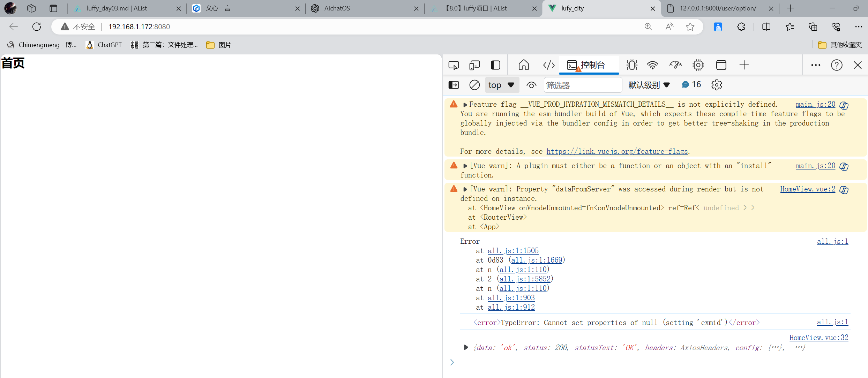This screenshot has width=868, height=378.
Task: Switch to the AIchatOS browser tab
Action: click(x=365, y=8)
